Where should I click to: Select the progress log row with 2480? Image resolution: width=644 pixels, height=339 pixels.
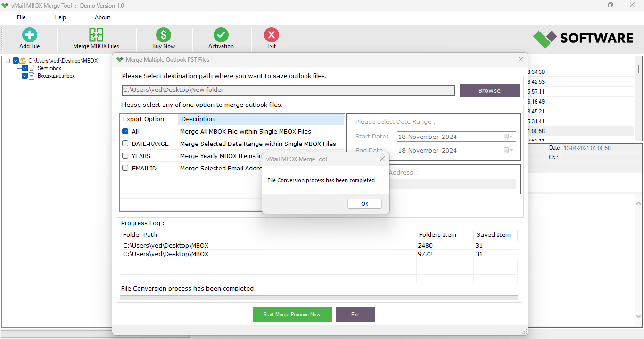pos(319,245)
